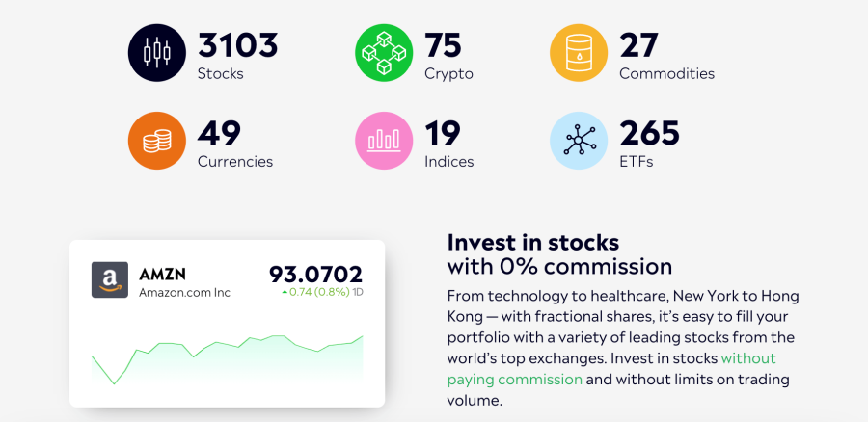Click the Amazon logo icon
The height and width of the screenshot is (422, 868).
[110, 279]
